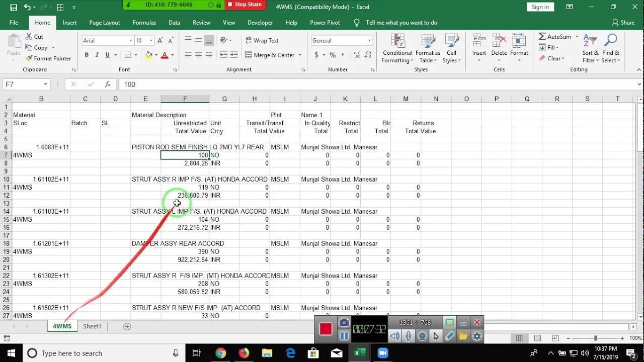Pause the screen recording

tap(344, 336)
